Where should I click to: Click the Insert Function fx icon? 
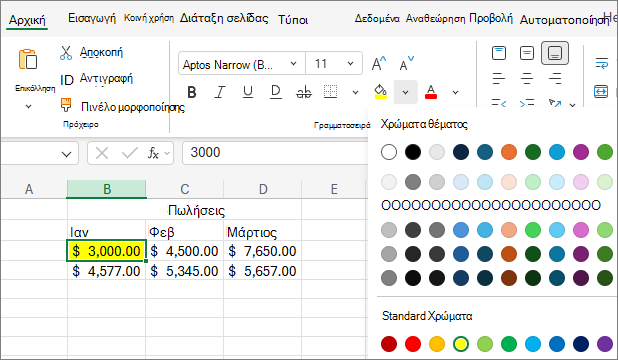pyautogui.click(x=153, y=153)
